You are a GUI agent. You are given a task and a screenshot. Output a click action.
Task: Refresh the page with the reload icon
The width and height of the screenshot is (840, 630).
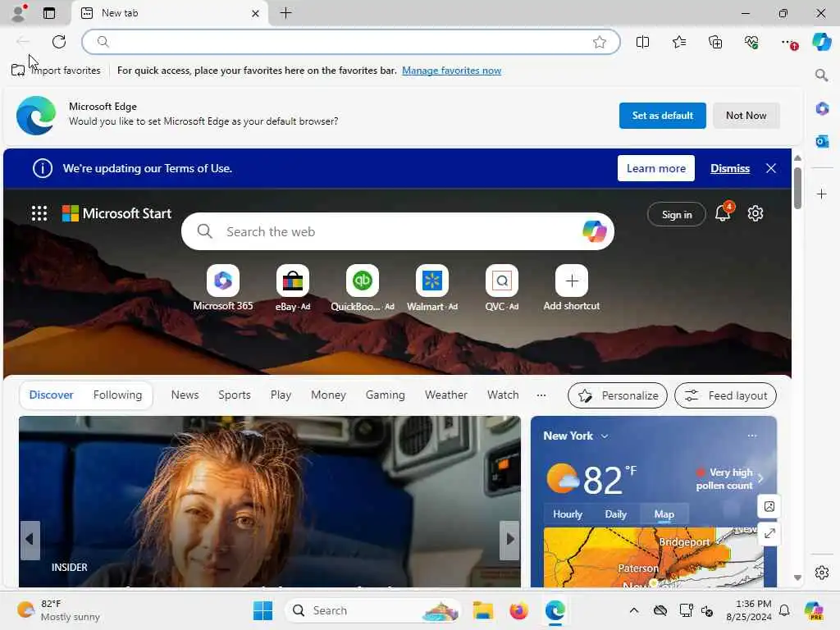[59, 42]
